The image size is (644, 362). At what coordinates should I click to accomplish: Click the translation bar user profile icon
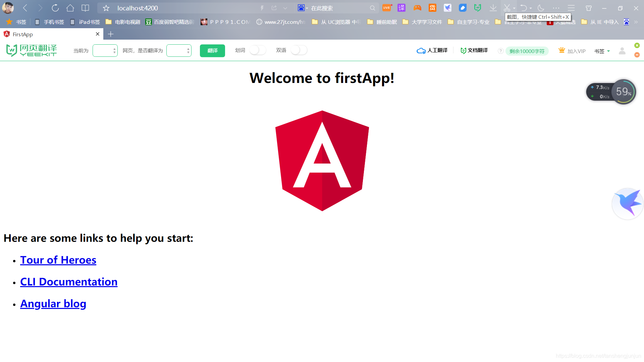click(x=622, y=51)
